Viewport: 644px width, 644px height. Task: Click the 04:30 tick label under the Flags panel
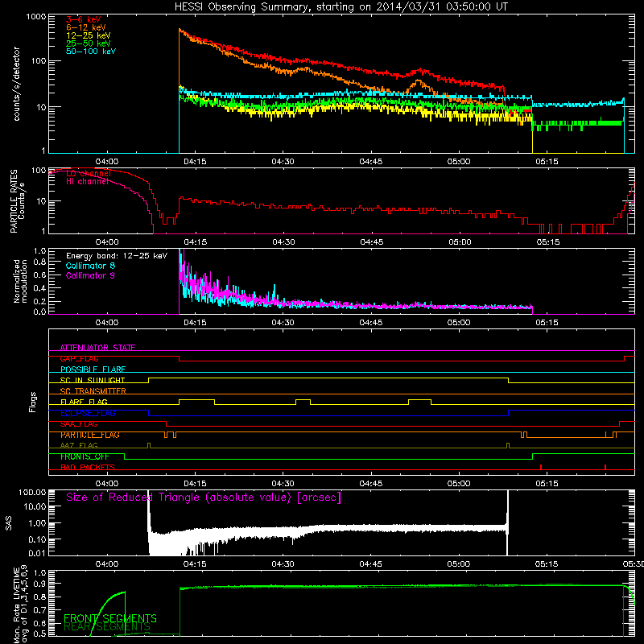pyautogui.click(x=283, y=484)
